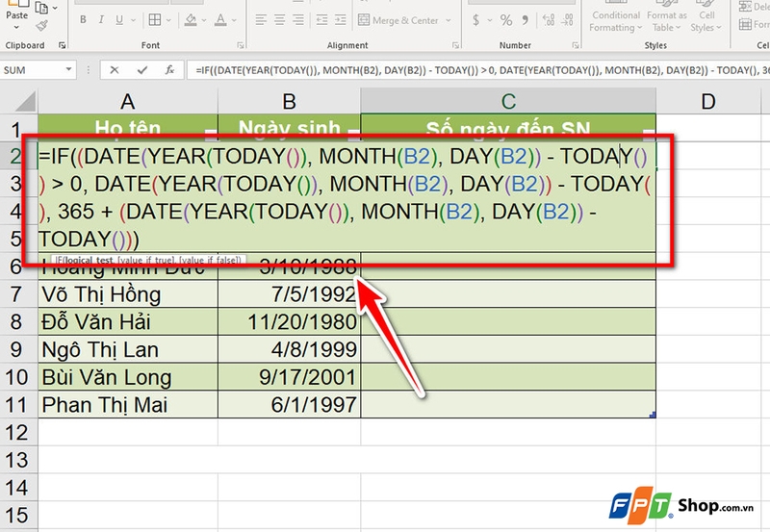This screenshot has width=770, height=532.
Task: Select column B header
Action: click(290, 102)
